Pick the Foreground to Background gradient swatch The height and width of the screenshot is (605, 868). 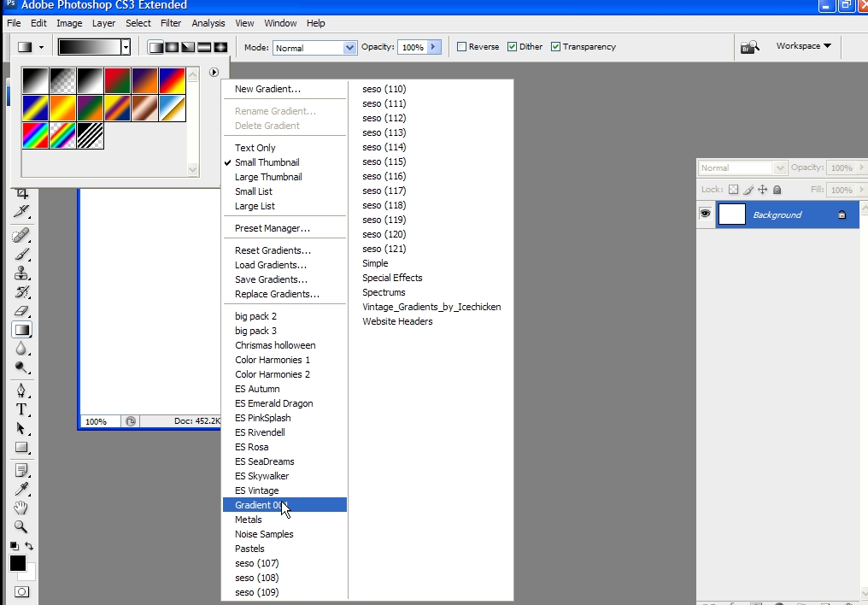pyautogui.click(x=35, y=81)
